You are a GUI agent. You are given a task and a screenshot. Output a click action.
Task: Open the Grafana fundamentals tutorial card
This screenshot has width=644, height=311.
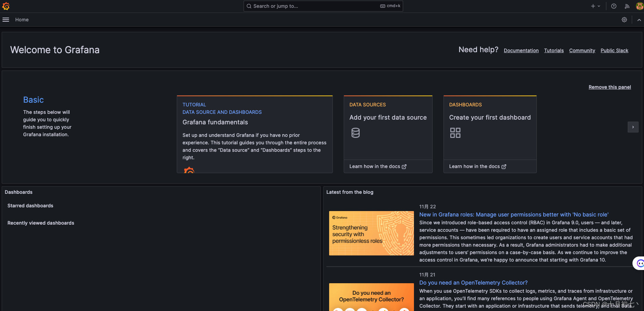click(255, 134)
